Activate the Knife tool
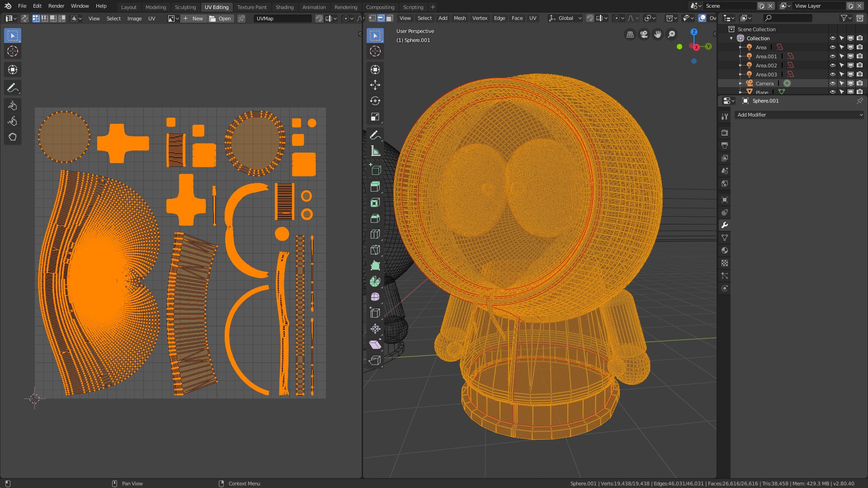 pyautogui.click(x=375, y=250)
